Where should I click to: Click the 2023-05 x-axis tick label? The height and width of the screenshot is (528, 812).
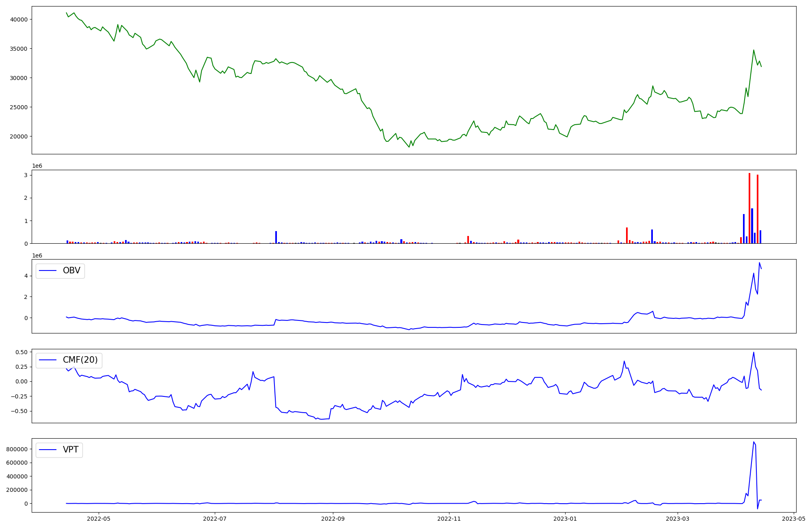click(x=794, y=519)
